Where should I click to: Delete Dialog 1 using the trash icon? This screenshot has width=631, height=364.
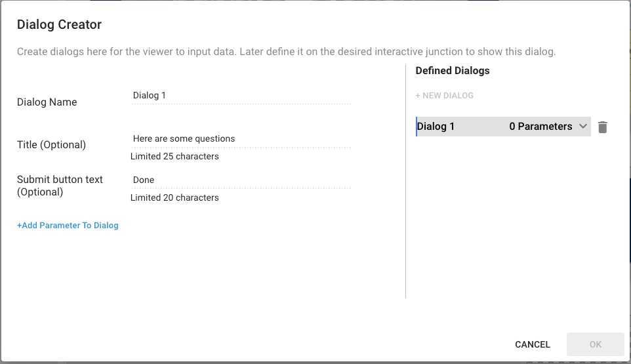[603, 127]
